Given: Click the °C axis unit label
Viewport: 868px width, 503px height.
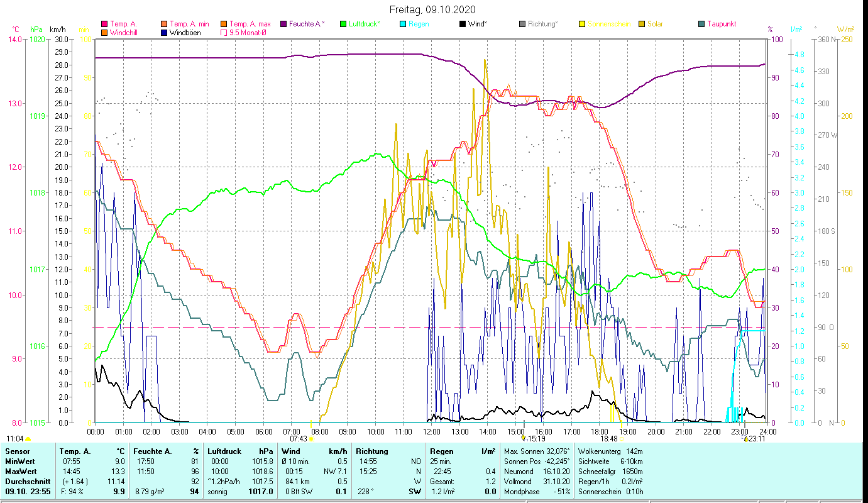Looking at the screenshot, I should 16,30.
